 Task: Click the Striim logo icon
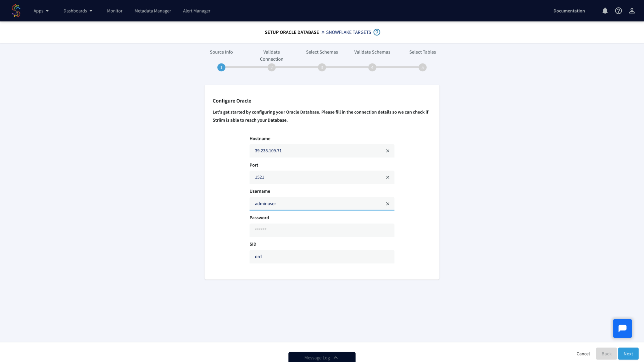point(16,11)
